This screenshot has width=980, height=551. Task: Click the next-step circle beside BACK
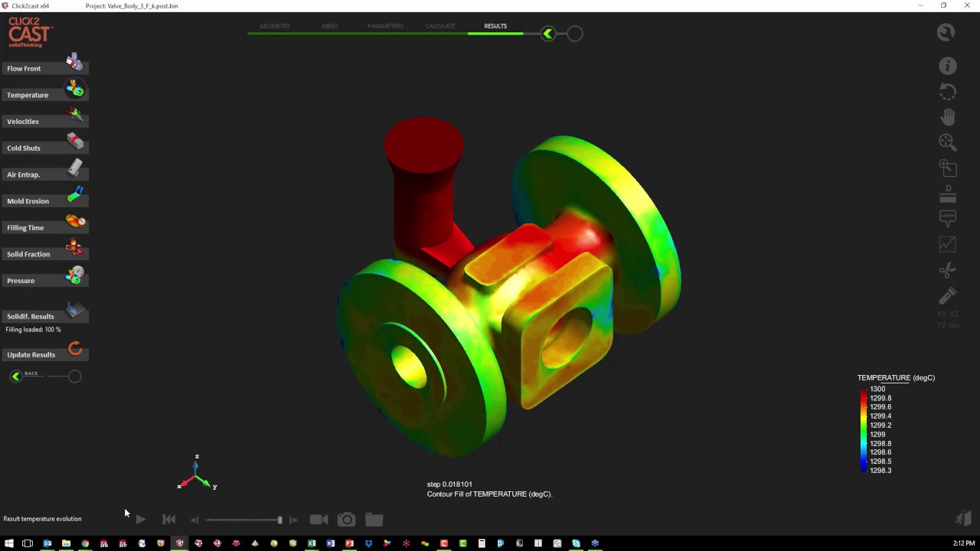pyautogui.click(x=74, y=377)
